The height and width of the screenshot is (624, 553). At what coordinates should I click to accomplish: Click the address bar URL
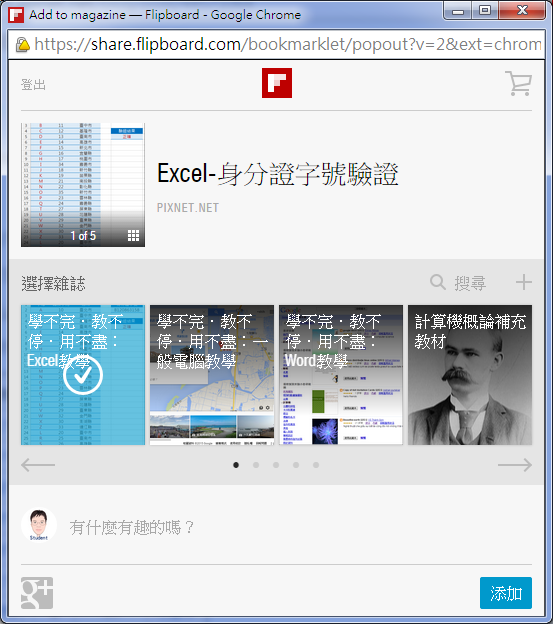click(x=287, y=44)
